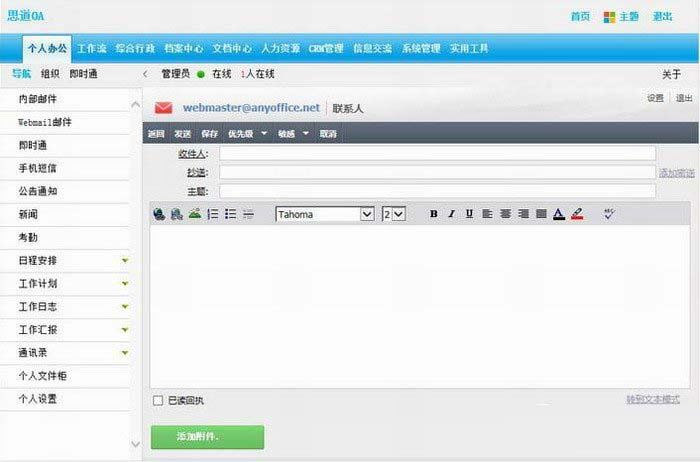Click the 主题 subject input field
The image size is (700, 462).
pyautogui.click(x=438, y=191)
